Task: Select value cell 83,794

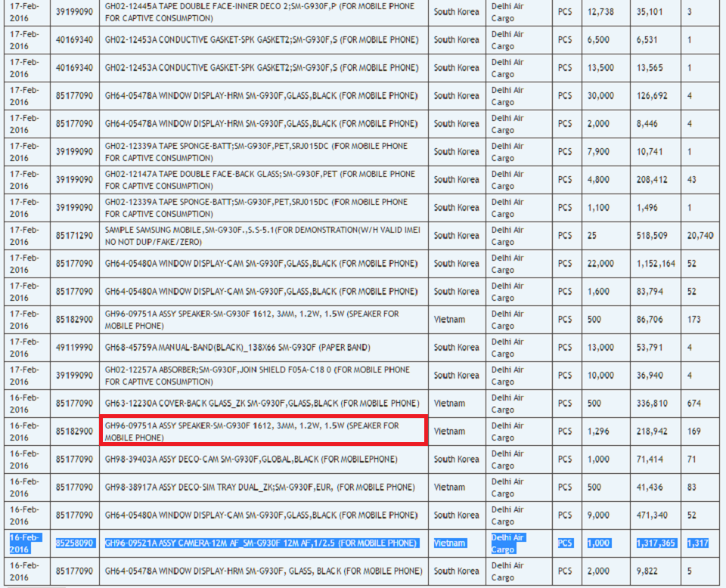Action: pyautogui.click(x=655, y=292)
